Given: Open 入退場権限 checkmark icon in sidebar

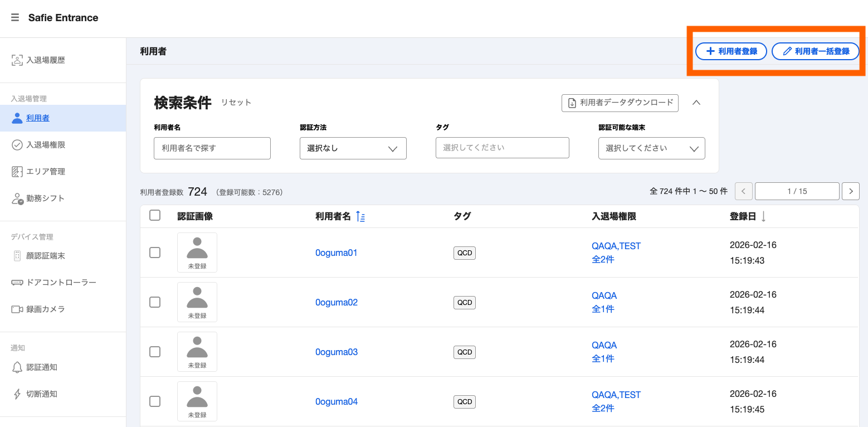Looking at the screenshot, I should click(x=17, y=145).
